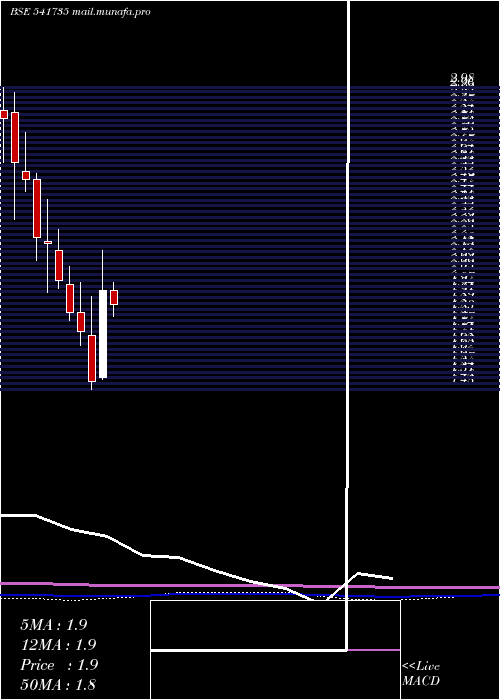Click the last red candlestick on the right
This screenshot has height=700, width=500.
tap(114, 297)
